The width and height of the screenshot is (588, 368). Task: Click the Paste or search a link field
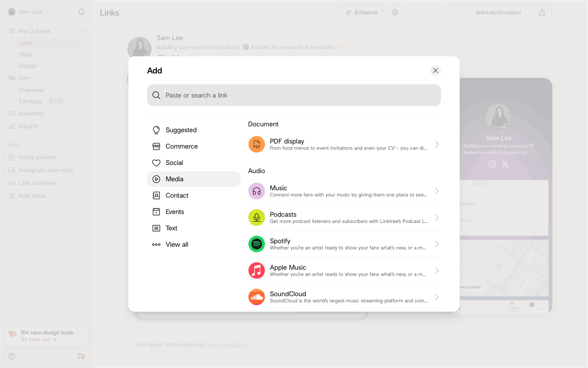point(294,95)
